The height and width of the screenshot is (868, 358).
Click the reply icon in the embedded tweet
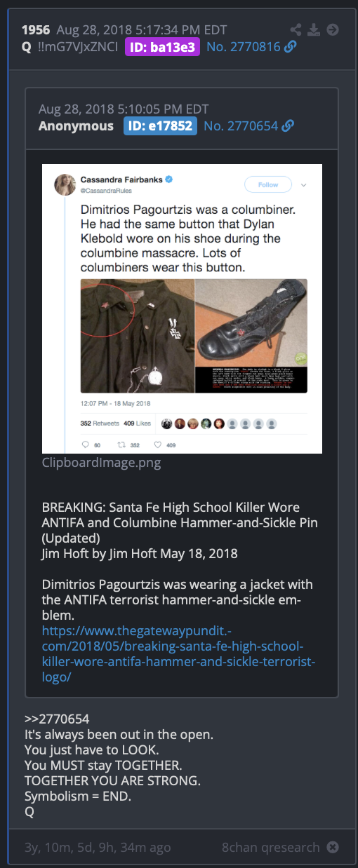86,445
